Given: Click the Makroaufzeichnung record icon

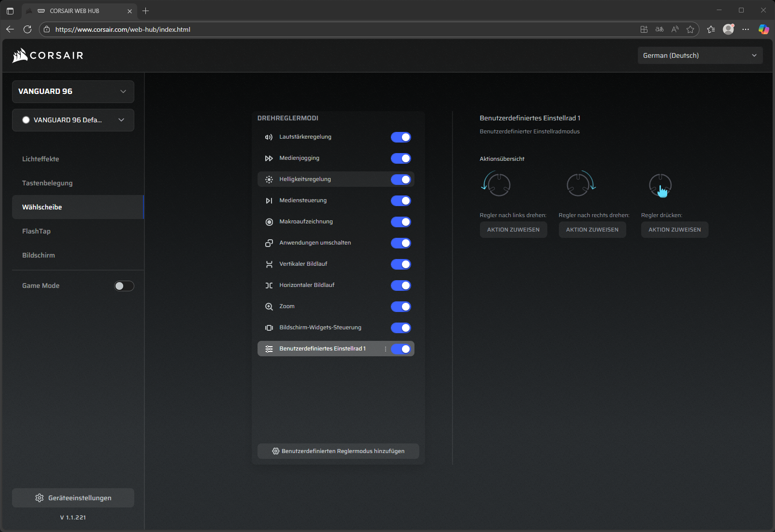Looking at the screenshot, I should click(x=269, y=222).
